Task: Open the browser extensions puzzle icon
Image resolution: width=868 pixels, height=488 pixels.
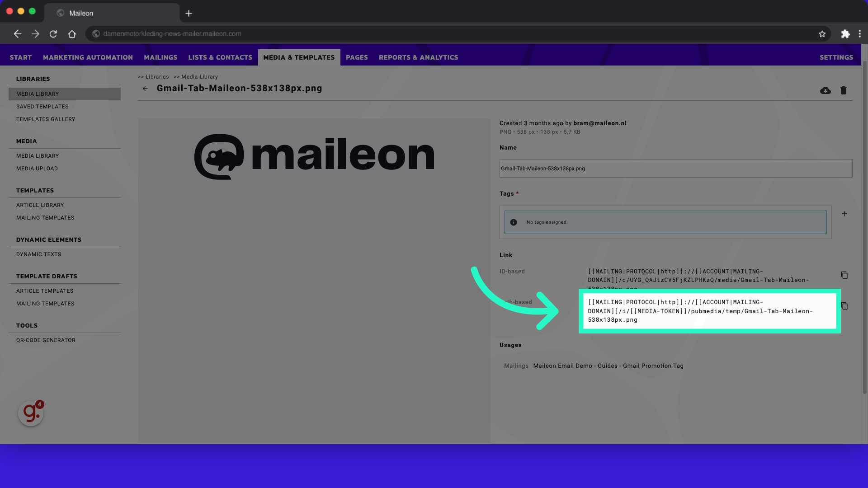Action: click(x=845, y=34)
